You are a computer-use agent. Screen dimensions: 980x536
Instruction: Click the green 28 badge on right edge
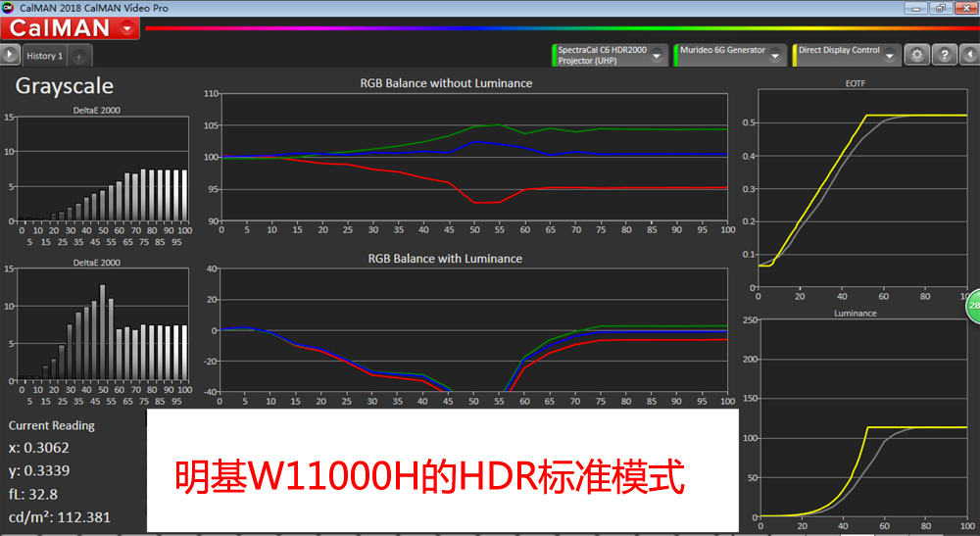pyautogui.click(x=973, y=306)
